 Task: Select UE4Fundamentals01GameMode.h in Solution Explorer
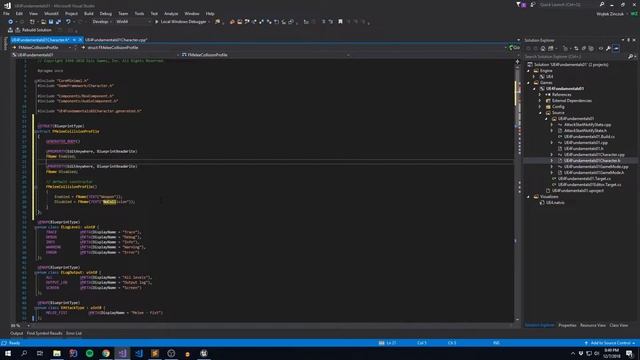coord(594,173)
